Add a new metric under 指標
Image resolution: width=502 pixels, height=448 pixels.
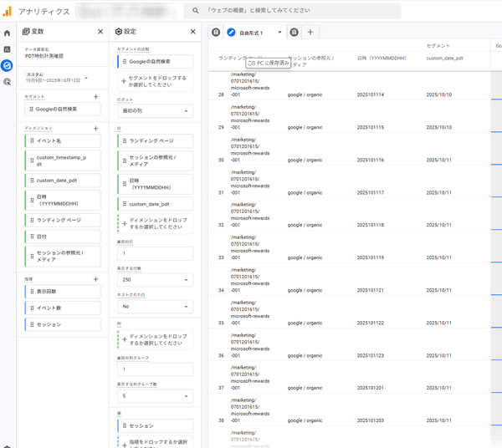point(96,279)
